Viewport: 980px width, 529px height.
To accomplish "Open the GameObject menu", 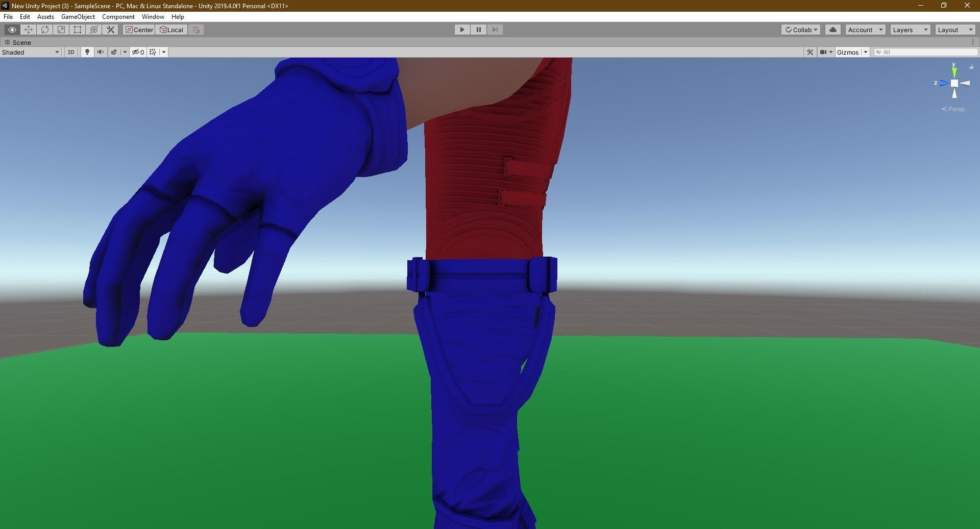I will pos(78,17).
